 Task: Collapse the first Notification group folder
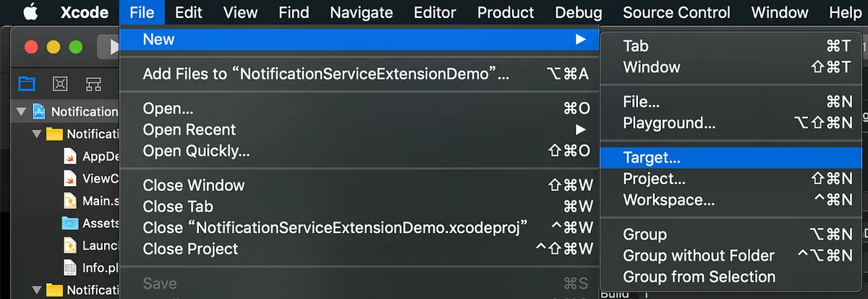(x=37, y=134)
